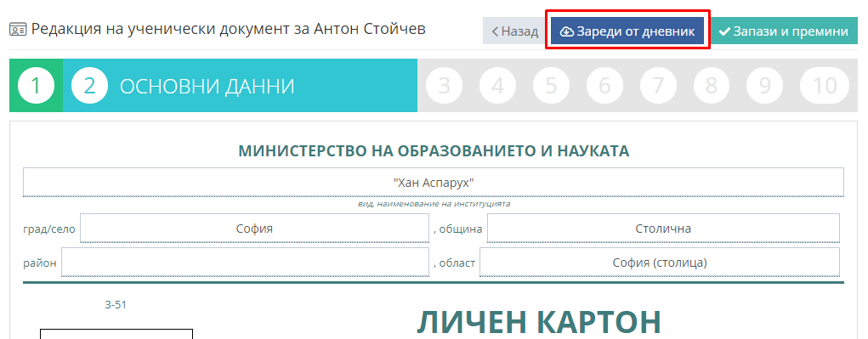Click Зареди от дневник button
The height and width of the screenshot is (339, 868).
627,31
